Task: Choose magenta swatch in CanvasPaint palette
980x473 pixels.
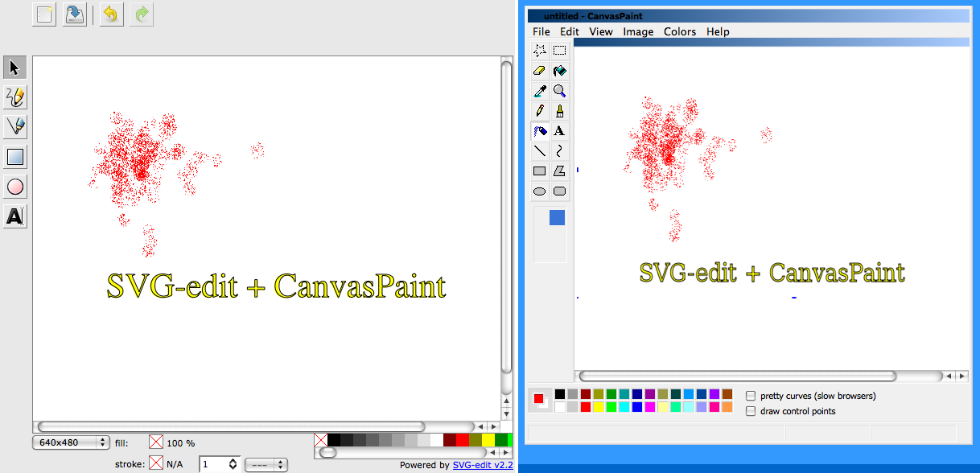Action: coord(650,407)
